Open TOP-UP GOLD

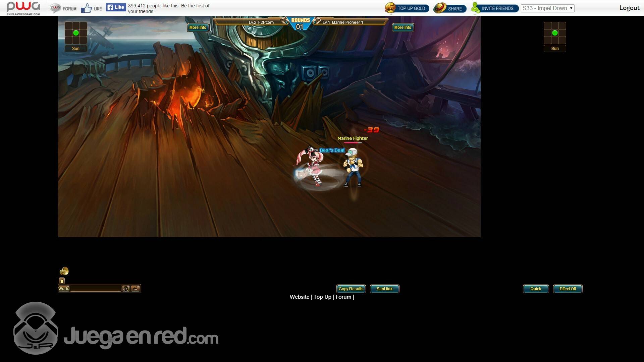click(x=407, y=8)
